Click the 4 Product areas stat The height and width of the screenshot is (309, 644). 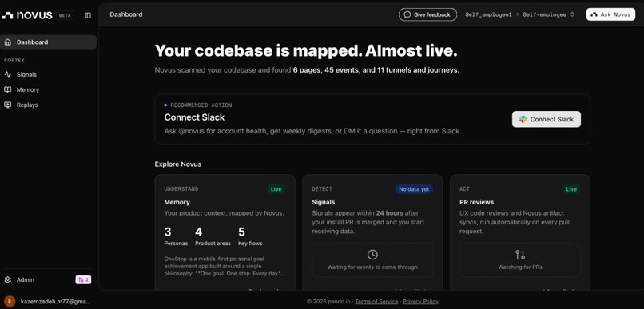pyautogui.click(x=213, y=236)
